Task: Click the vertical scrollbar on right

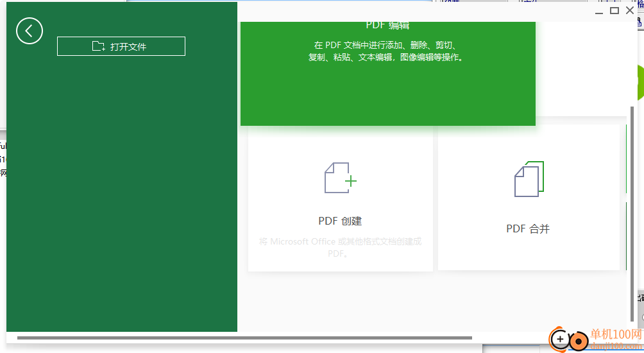Action: click(x=632, y=214)
